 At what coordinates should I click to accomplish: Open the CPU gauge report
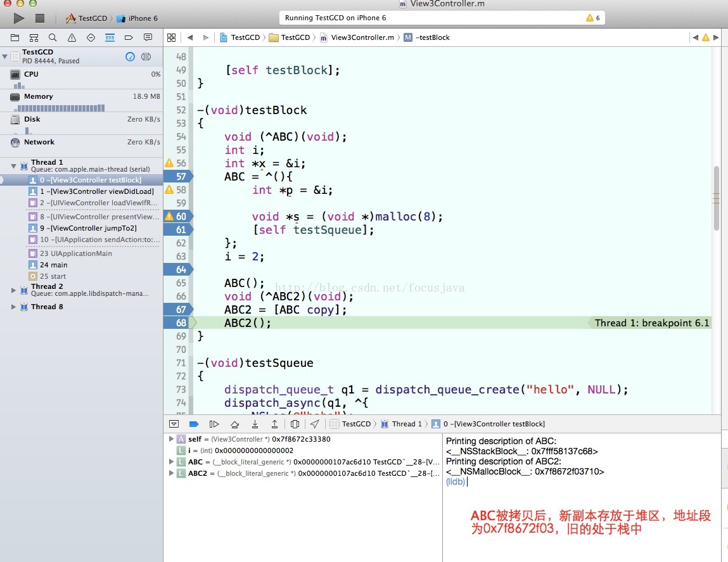pyautogui.click(x=81, y=78)
